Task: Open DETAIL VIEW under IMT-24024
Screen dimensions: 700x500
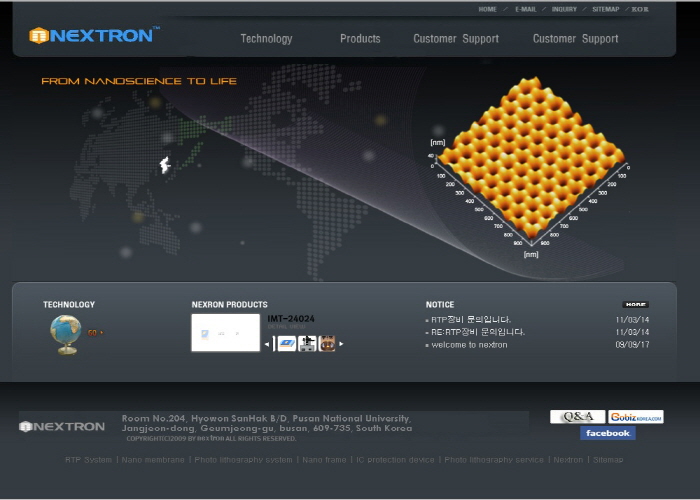Action: tap(286, 327)
